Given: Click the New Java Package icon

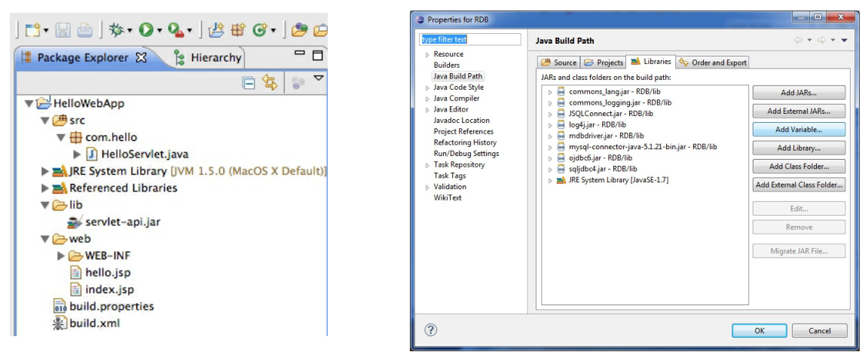Looking at the screenshot, I should (x=238, y=29).
